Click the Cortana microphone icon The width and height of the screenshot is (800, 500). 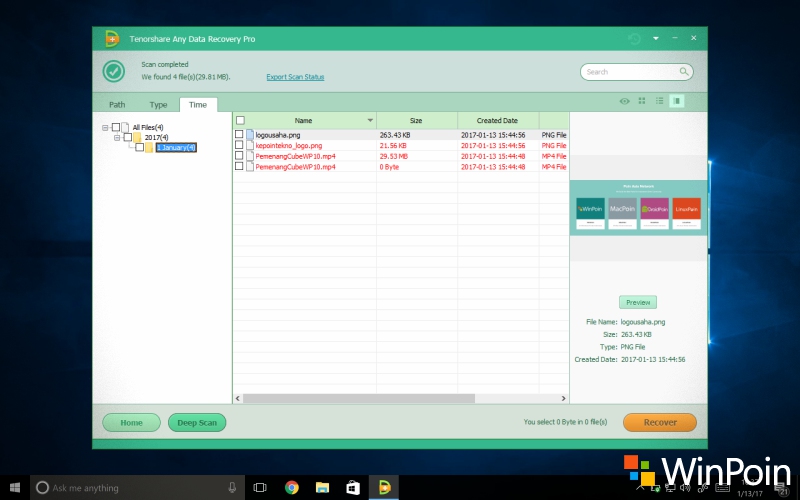point(232,488)
